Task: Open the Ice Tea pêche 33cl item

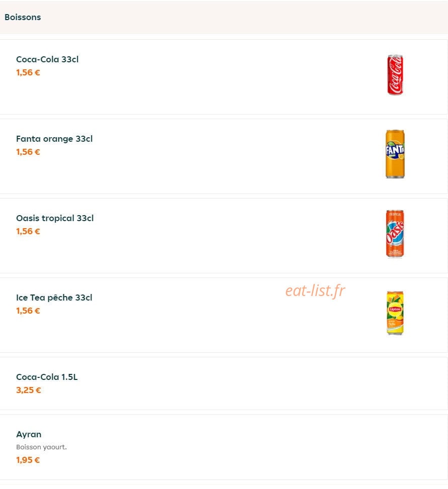Action: coord(224,315)
